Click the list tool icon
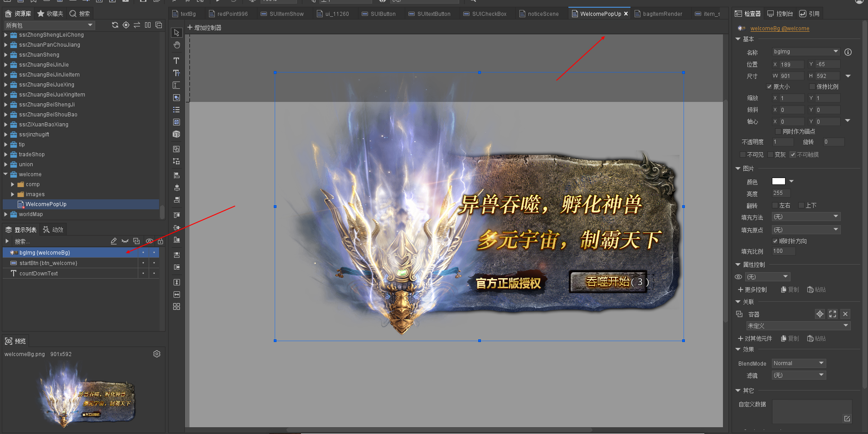The width and height of the screenshot is (868, 434). tap(176, 110)
